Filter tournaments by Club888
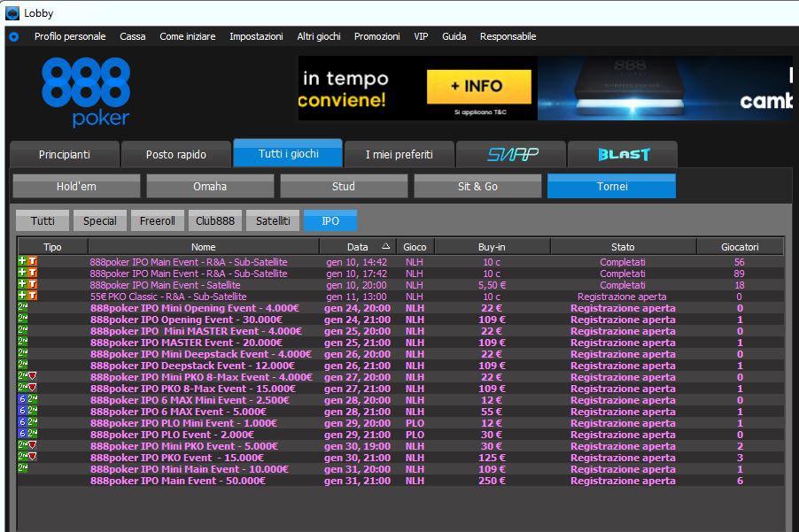The height and width of the screenshot is (532, 799). (x=215, y=221)
